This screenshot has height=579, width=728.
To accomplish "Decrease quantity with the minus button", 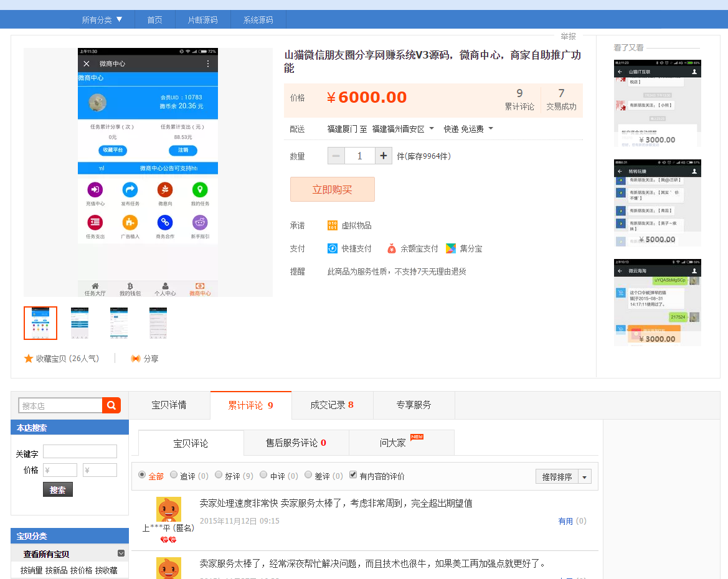I will tap(336, 156).
